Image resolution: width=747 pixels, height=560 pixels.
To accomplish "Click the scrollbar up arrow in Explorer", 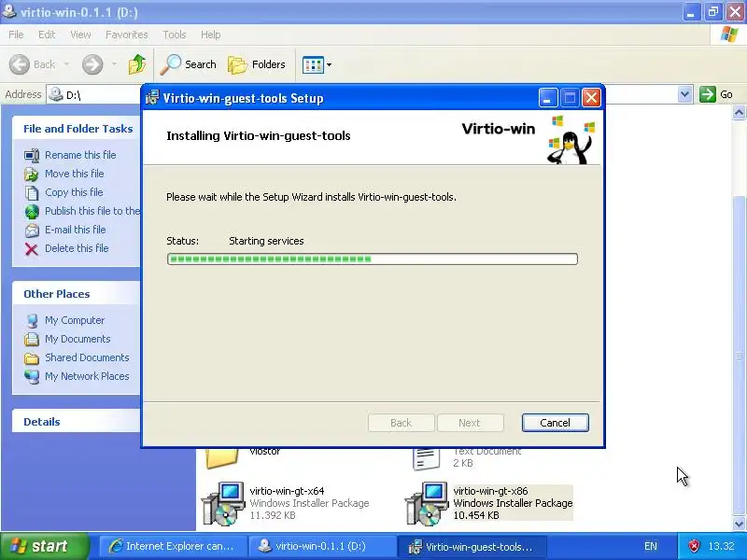I will click(x=739, y=113).
